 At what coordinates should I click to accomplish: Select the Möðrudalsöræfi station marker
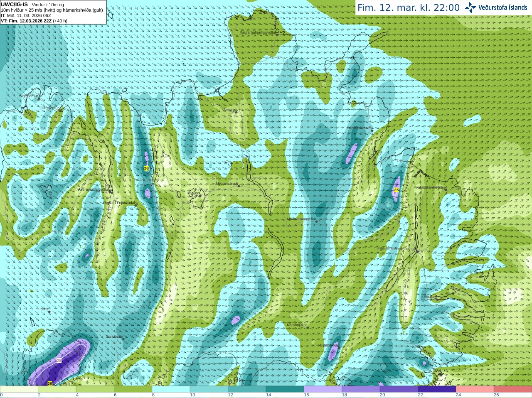317,221
